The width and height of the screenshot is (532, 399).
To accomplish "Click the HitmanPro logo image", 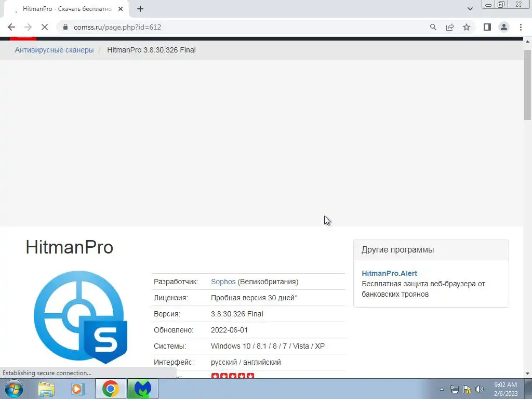I will tap(81, 317).
